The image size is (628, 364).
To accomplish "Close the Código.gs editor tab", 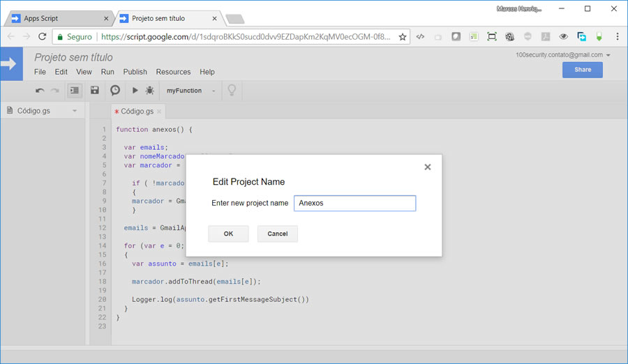I will tap(159, 112).
